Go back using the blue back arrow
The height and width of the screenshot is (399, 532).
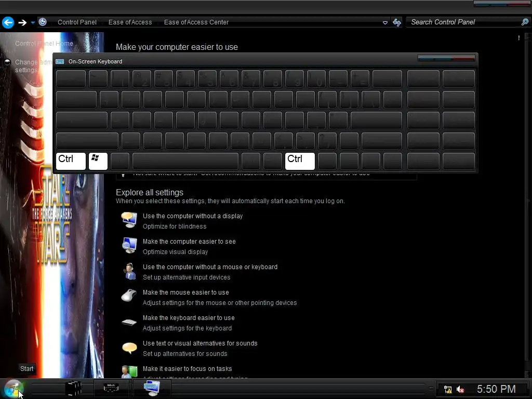click(x=8, y=22)
